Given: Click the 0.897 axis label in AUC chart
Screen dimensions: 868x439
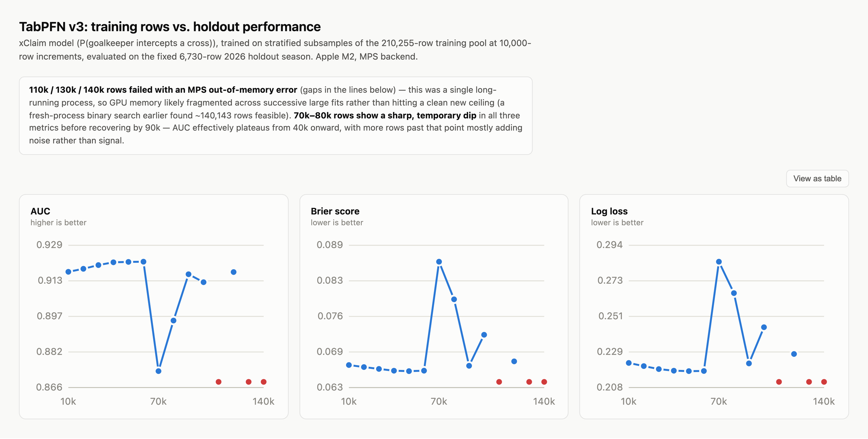Looking at the screenshot, I should tap(50, 316).
